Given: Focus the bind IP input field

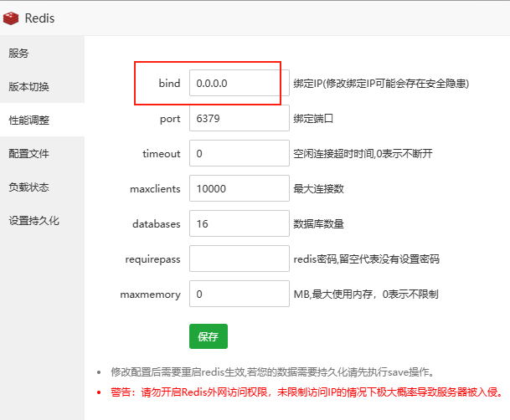Looking at the screenshot, I should click(x=240, y=83).
